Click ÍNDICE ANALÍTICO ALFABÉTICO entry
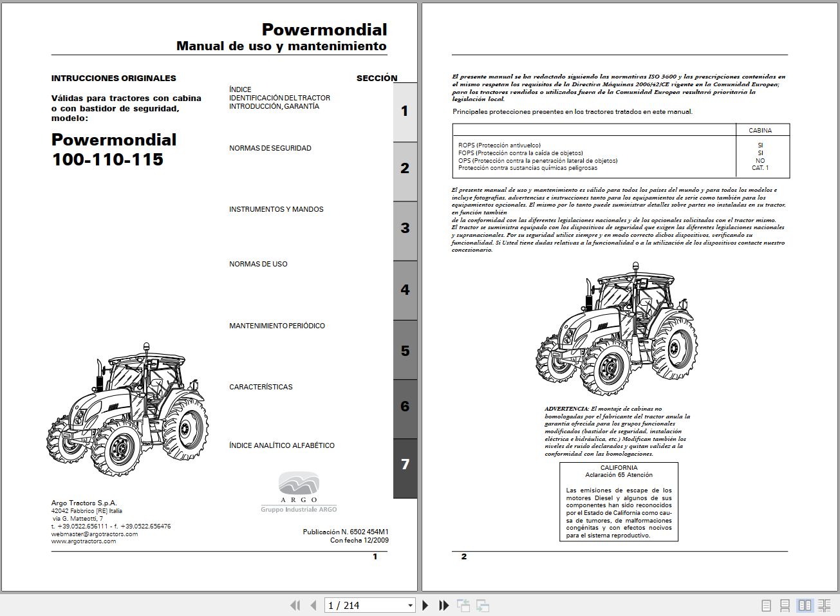This screenshot has width=840, height=616. [282, 445]
